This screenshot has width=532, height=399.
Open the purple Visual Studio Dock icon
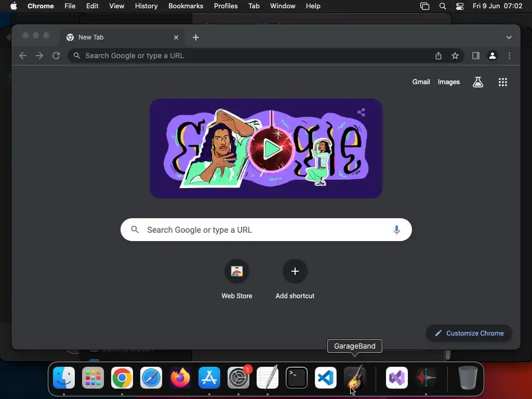click(397, 378)
